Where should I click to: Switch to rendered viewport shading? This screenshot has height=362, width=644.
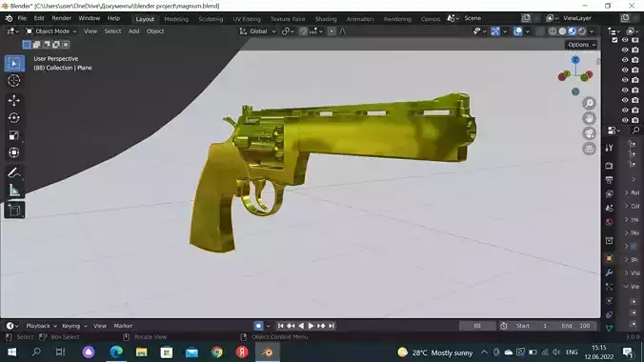[582, 31]
